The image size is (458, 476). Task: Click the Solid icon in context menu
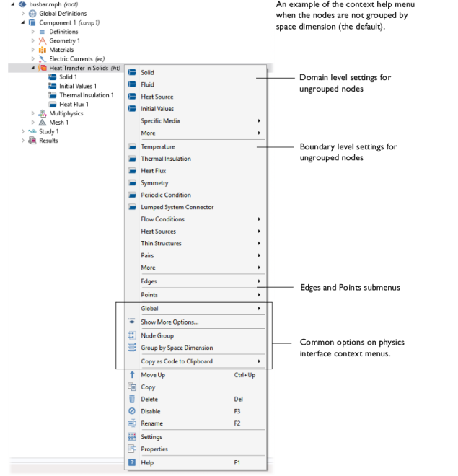pyautogui.click(x=132, y=72)
